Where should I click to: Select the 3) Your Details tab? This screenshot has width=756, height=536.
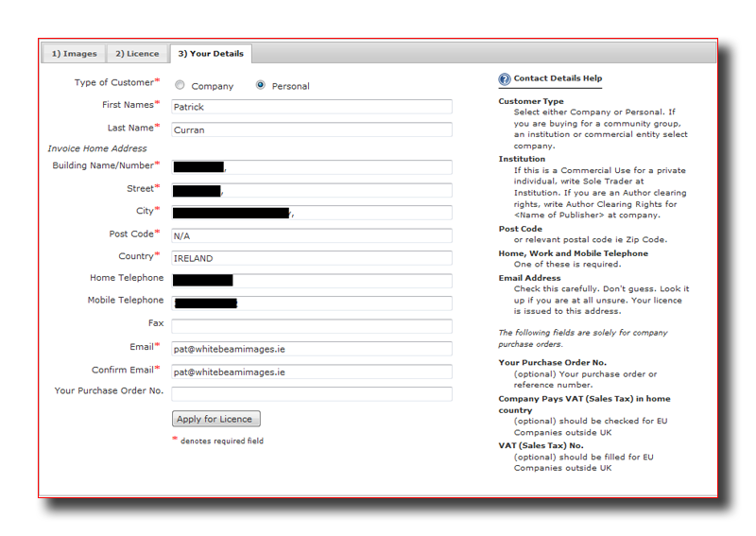point(212,54)
